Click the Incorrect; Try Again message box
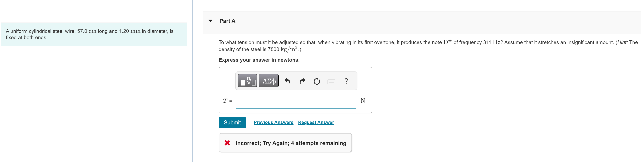644x162 pixels. [285, 143]
